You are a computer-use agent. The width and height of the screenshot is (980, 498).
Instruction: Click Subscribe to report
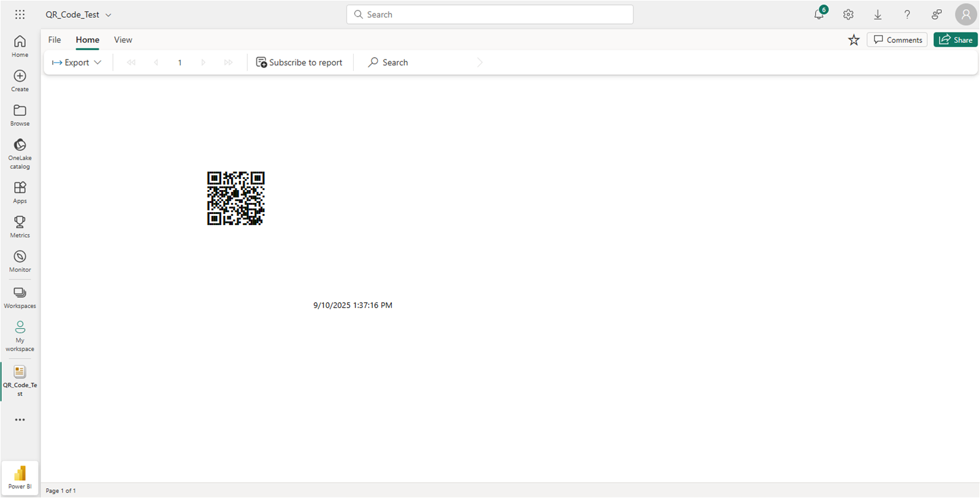(299, 63)
